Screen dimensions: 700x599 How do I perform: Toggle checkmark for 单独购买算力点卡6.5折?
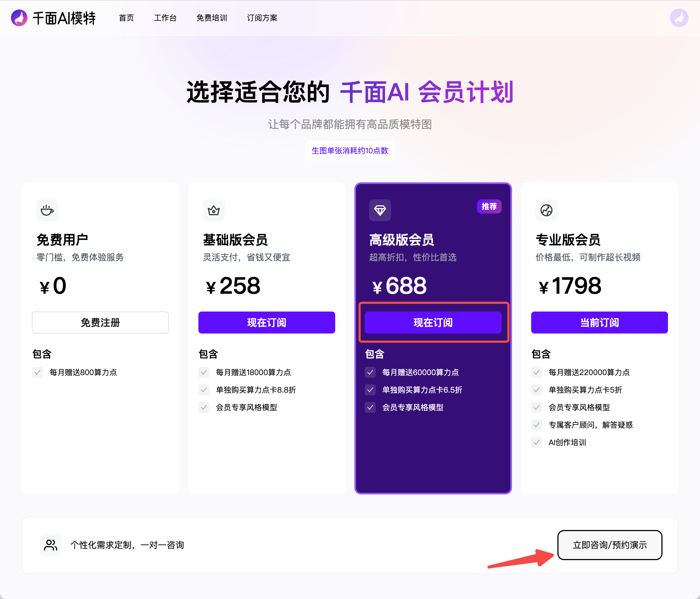[x=370, y=390]
